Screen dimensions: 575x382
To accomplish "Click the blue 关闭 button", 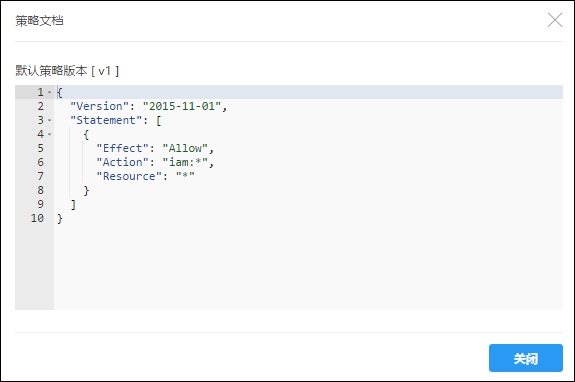I will 525,358.
